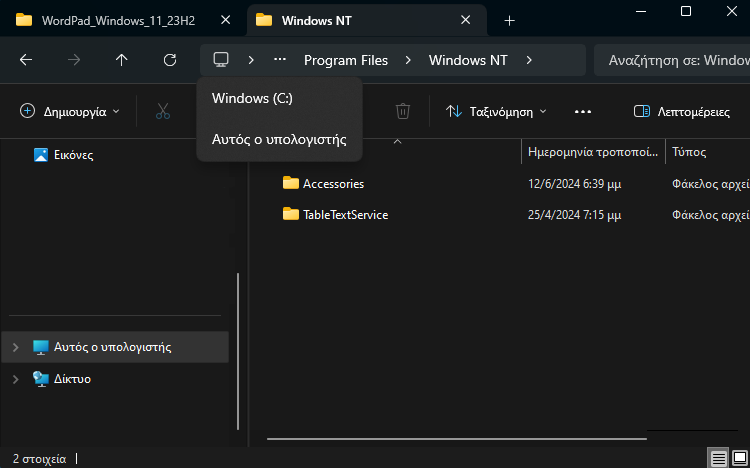Click the Accessories folder icon
Viewport: 750px width, 468px height.
(x=290, y=183)
